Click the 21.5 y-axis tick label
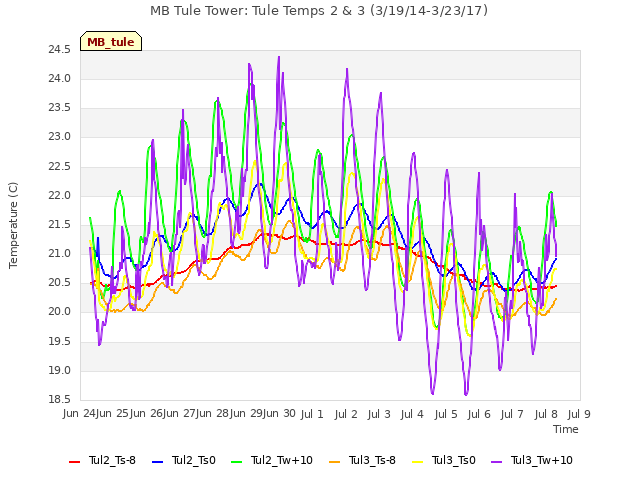 tap(60, 225)
